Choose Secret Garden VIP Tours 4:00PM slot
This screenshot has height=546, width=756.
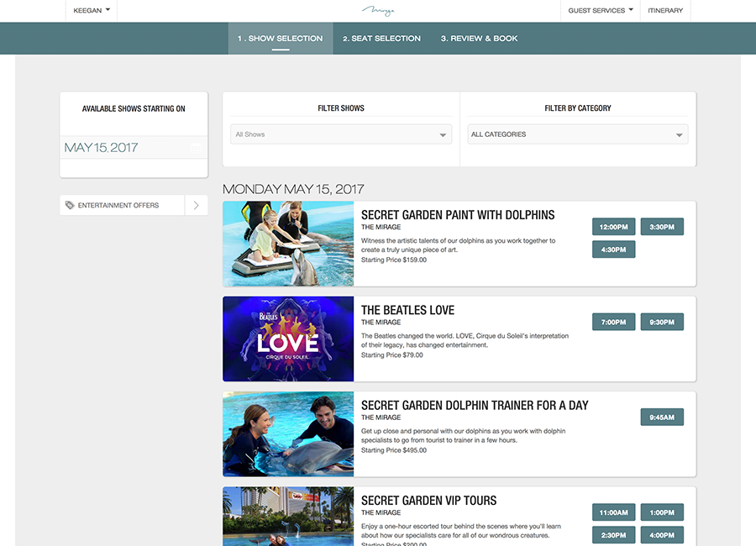point(662,535)
